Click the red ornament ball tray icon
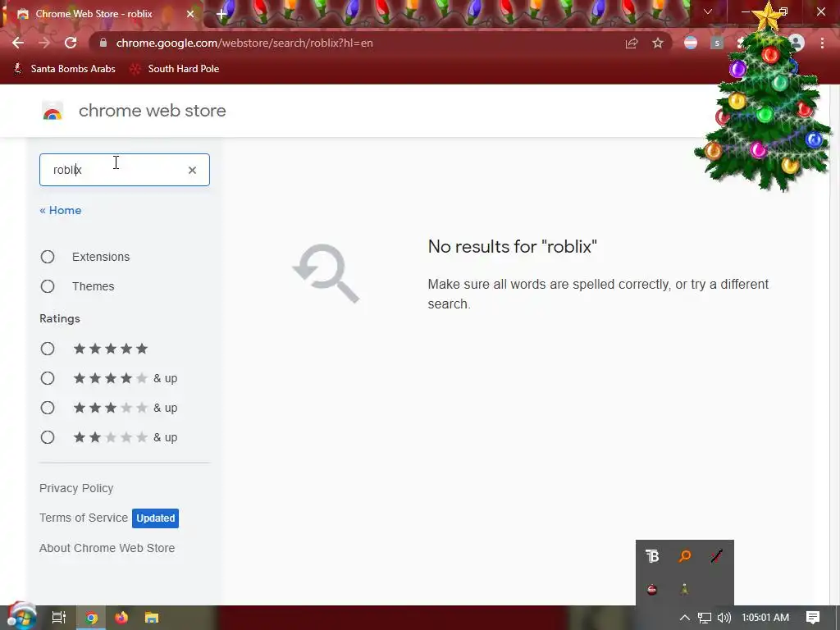Viewport: 840px width, 630px height. point(652,589)
